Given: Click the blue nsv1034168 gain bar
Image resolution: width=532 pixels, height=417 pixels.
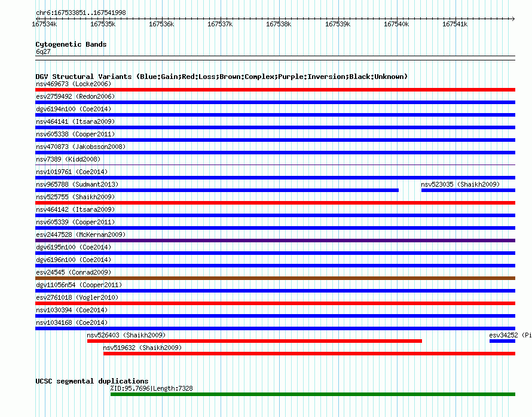Looking at the screenshot, I should (x=275, y=328).
